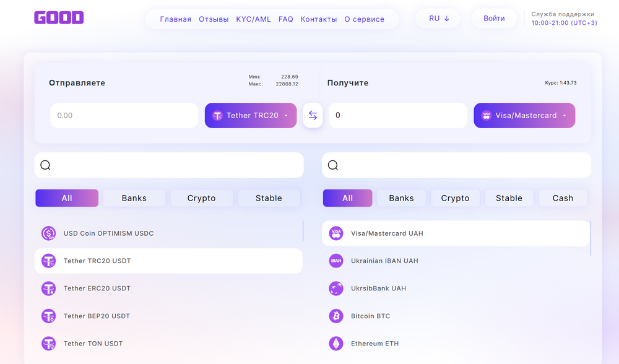
Task: Select the left Stable filter tab
Action: click(269, 198)
